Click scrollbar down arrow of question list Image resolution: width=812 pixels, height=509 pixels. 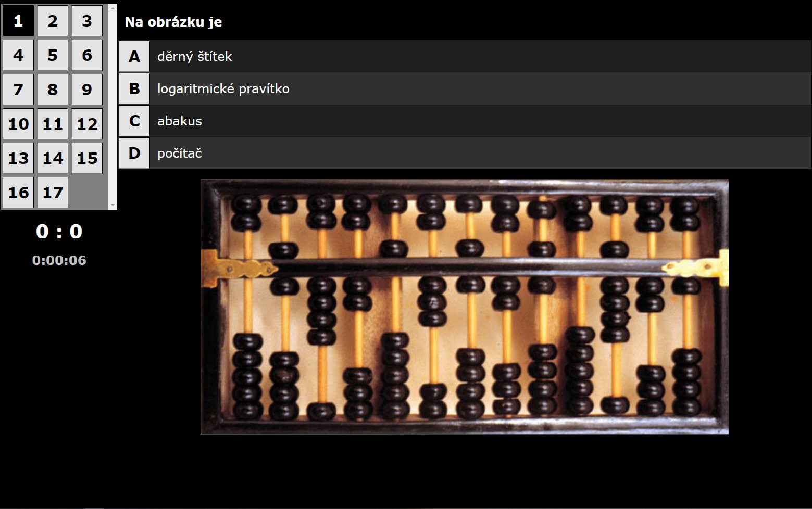[113, 206]
